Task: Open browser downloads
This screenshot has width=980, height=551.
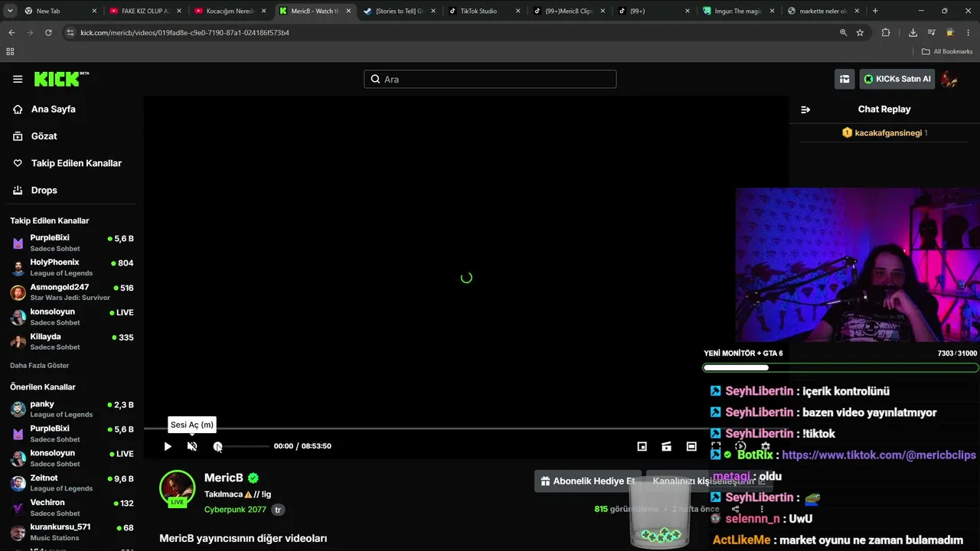Action: coord(913,33)
